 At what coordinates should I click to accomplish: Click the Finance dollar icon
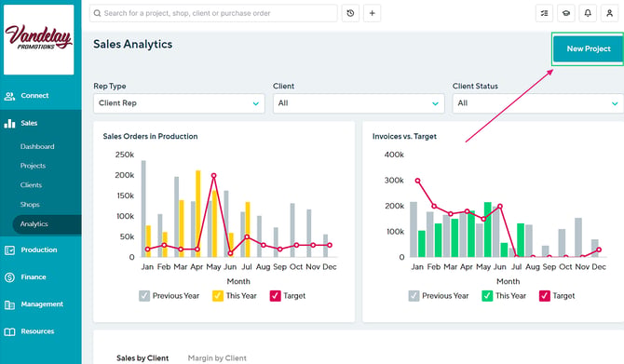coord(9,277)
